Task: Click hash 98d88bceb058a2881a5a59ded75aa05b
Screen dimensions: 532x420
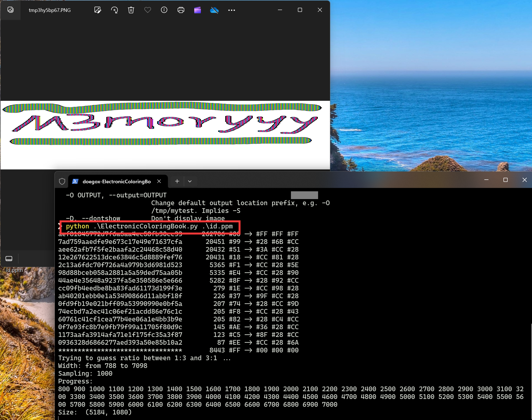Action: [x=120, y=273]
